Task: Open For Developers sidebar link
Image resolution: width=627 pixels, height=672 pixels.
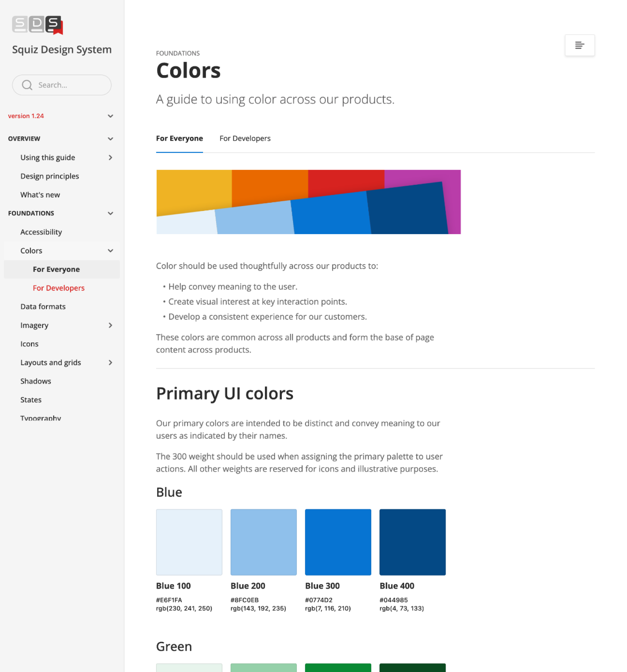Action: point(59,288)
